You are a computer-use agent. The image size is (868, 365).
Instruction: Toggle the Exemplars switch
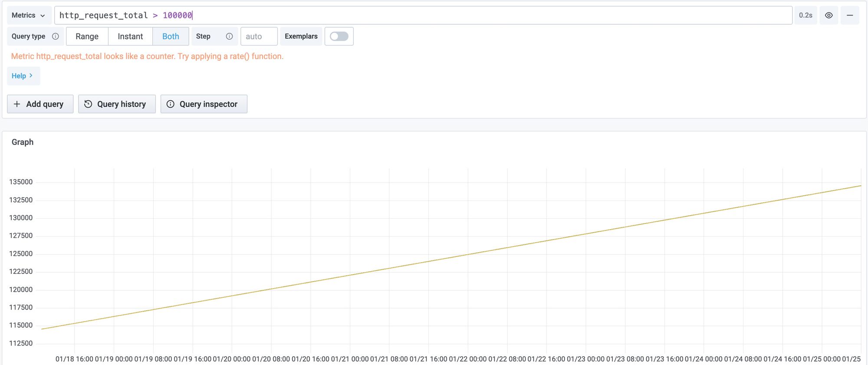click(339, 36)
